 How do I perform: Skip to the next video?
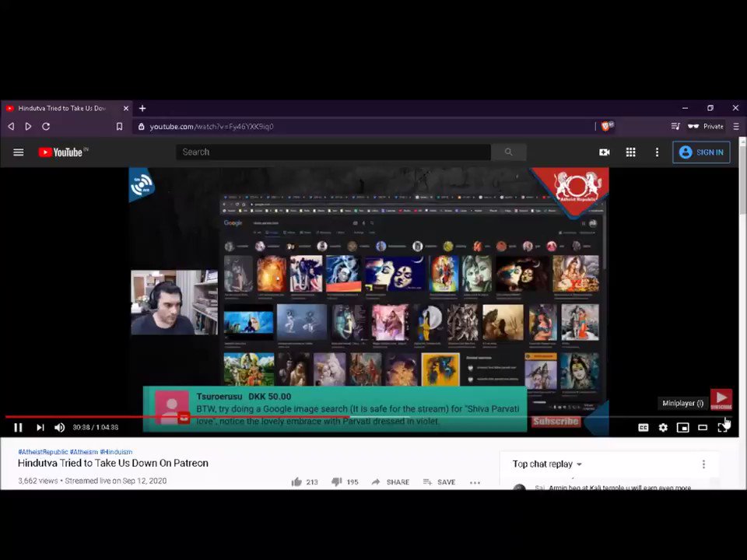[x=40, y=428]
